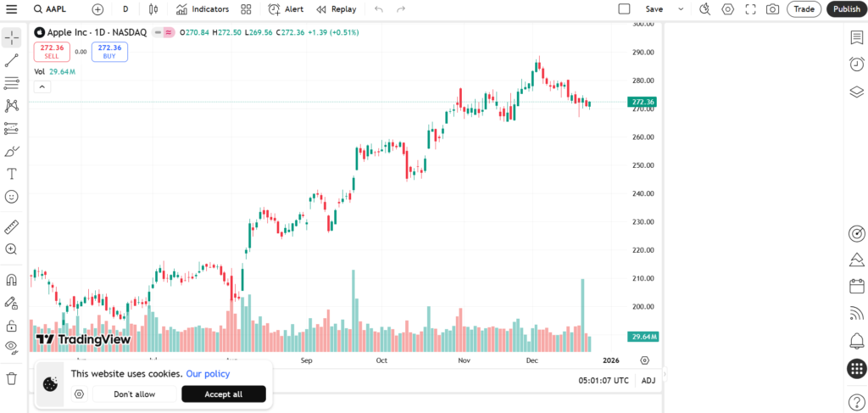
Task: Expand the Save layout dropdown arrow
Action: point(681,8)
